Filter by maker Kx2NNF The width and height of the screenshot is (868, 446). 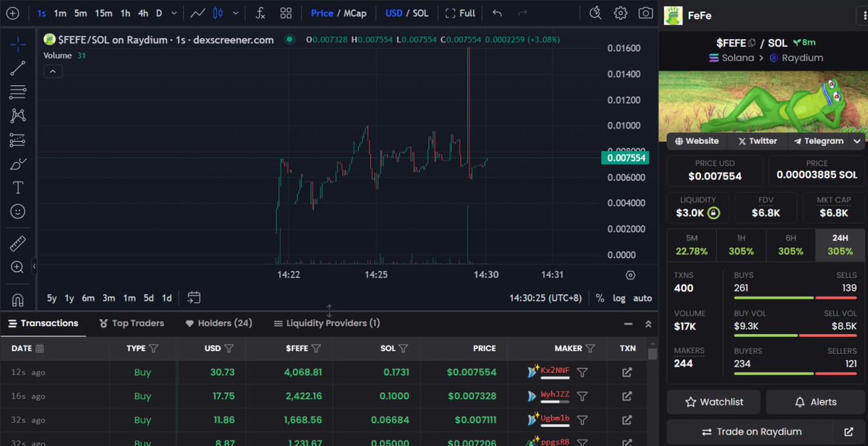582,372
